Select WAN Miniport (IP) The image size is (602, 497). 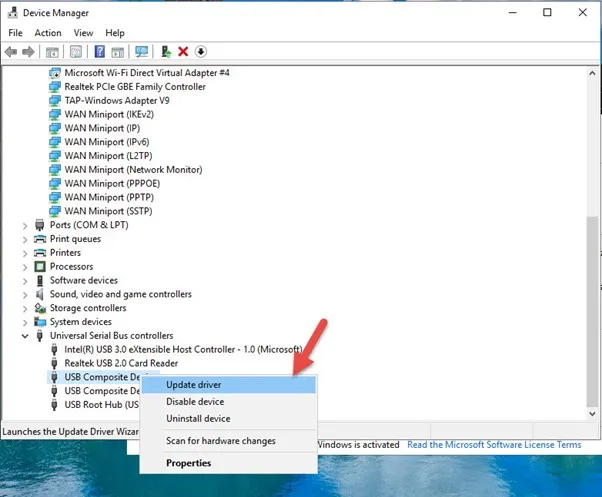tap(102, 128)
